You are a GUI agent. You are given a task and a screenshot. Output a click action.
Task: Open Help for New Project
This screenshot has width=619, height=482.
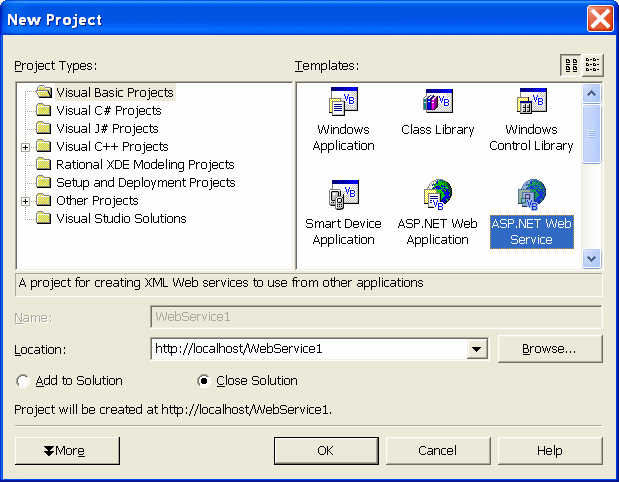click(550, 450)
